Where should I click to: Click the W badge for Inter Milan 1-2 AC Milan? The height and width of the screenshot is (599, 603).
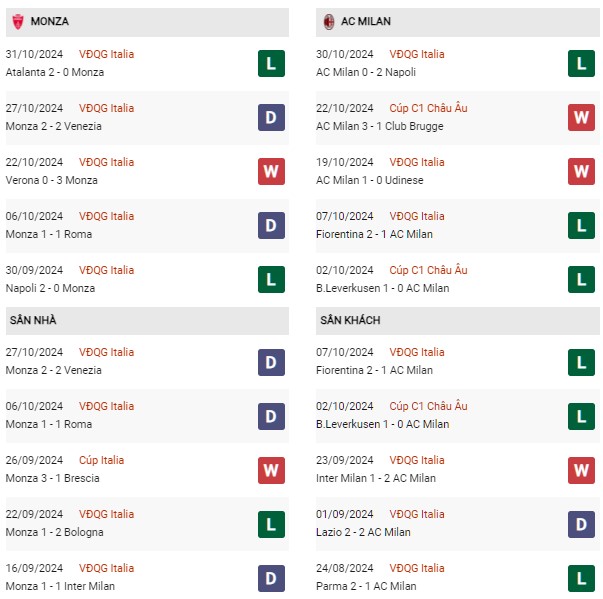coord(581,470)
